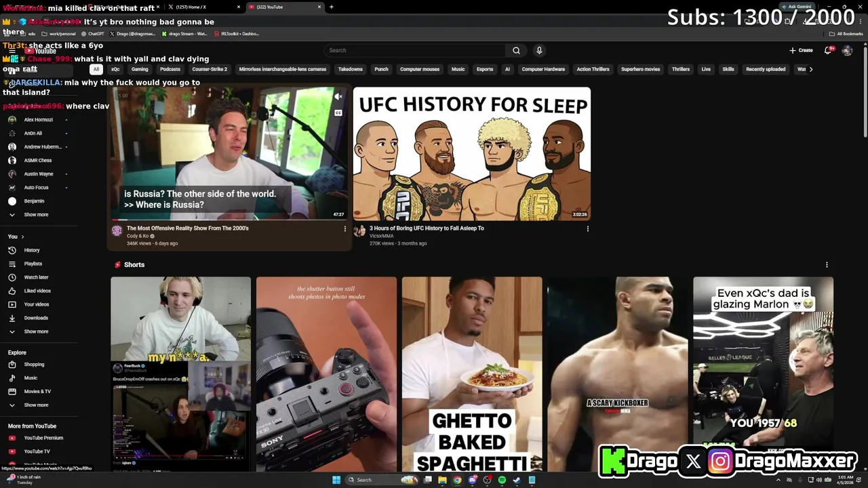The image size is (868, 488).
Task: Open the Austin Wayne subscription channel
Action: 38,174
